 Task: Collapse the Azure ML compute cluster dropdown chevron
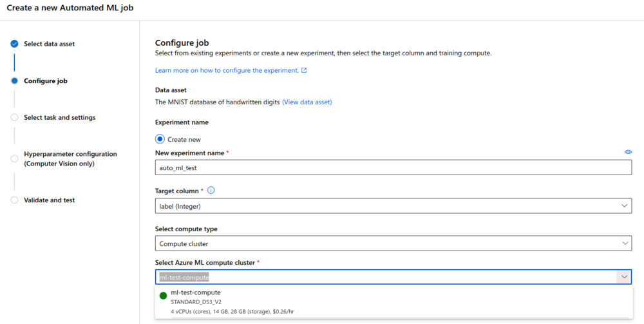[x=623, y=276]
